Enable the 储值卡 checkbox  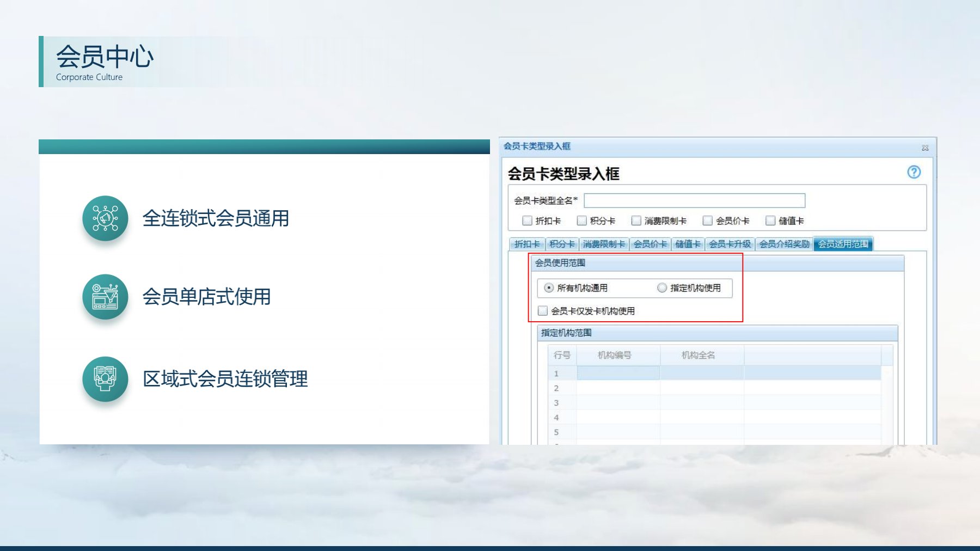[x=769, y=221]
